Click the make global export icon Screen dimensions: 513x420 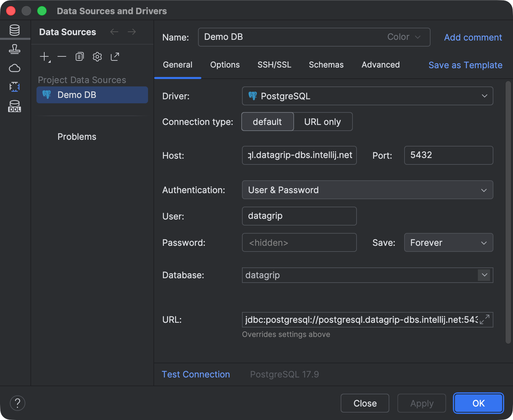click(115, 56)
